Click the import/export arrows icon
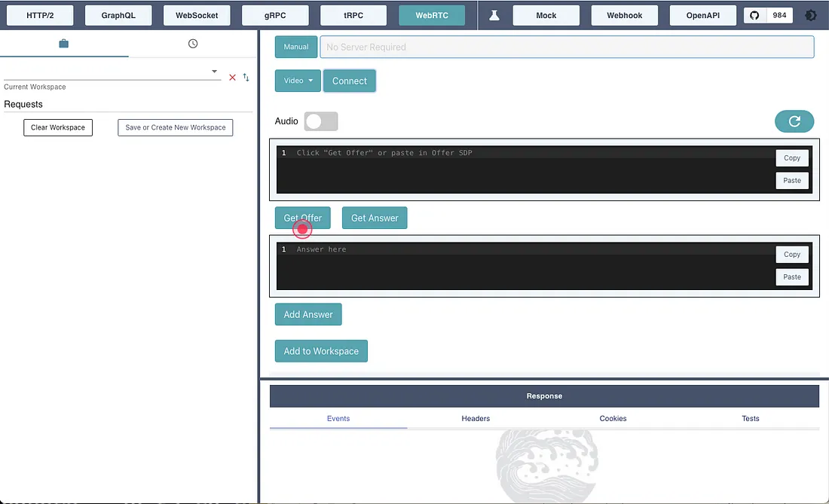Screen dimensions: 829x504 246,78
